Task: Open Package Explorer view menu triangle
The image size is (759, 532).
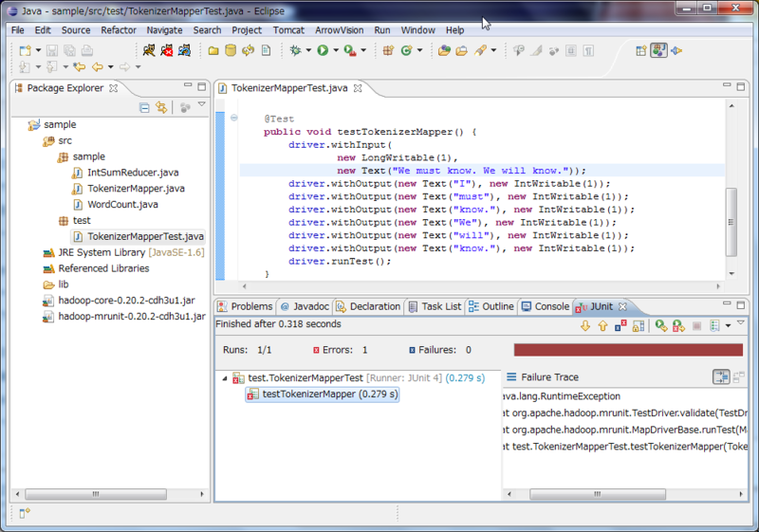Action: (202, 104)
